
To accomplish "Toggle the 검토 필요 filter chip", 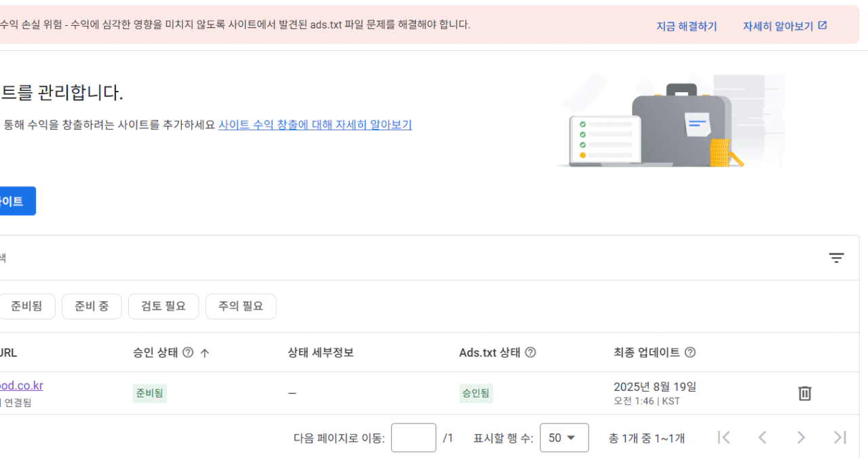I will click(163, 306).
